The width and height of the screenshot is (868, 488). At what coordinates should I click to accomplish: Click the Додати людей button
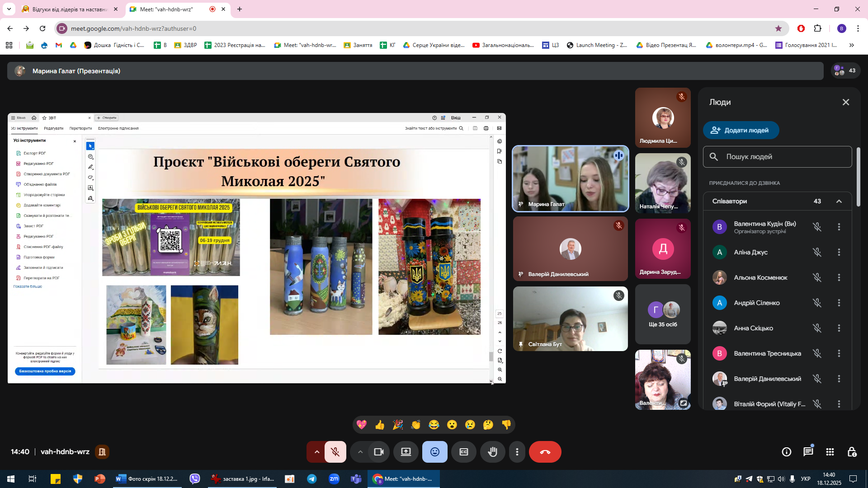click(741, 130)
